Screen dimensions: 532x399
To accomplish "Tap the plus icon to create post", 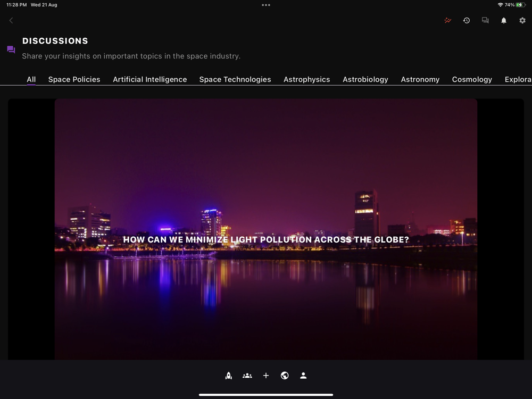I will coord(266,376).
